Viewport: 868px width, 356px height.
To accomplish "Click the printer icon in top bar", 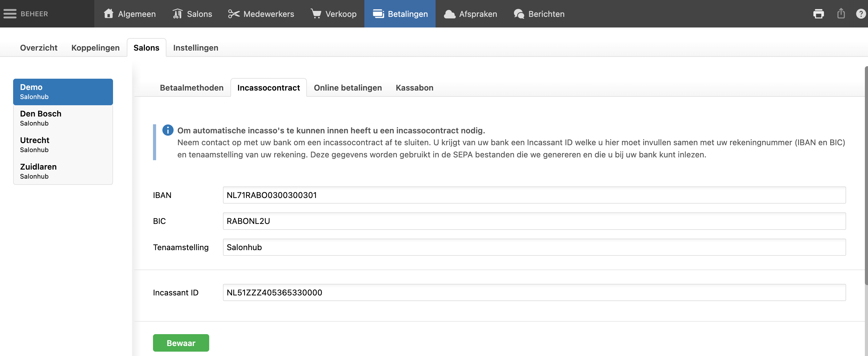I will coord(818,14).
